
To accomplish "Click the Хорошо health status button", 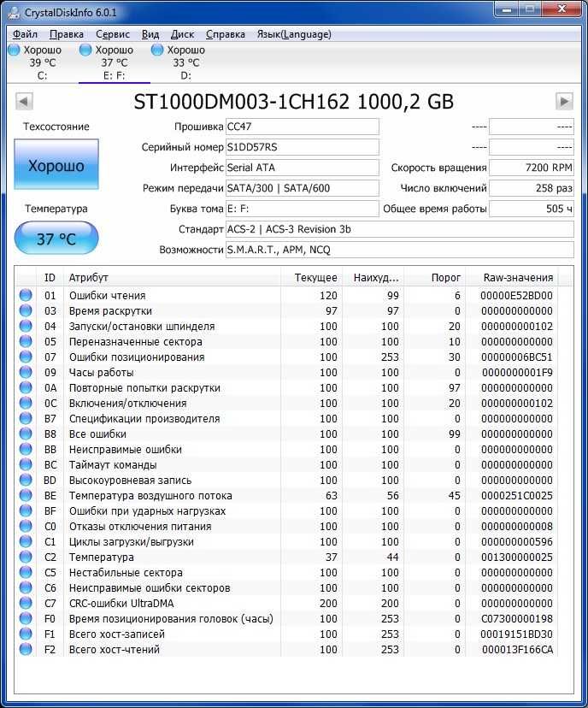I will tap(56, 164).
